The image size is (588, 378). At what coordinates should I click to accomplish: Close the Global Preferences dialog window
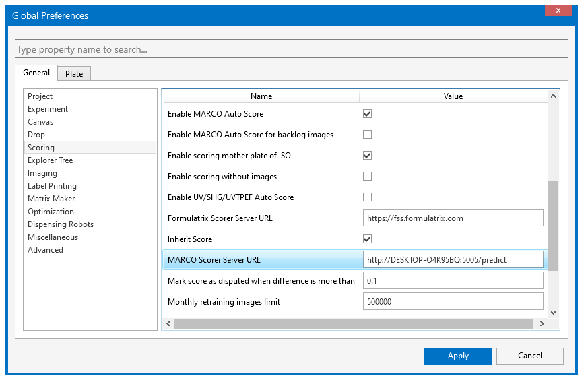559,11
